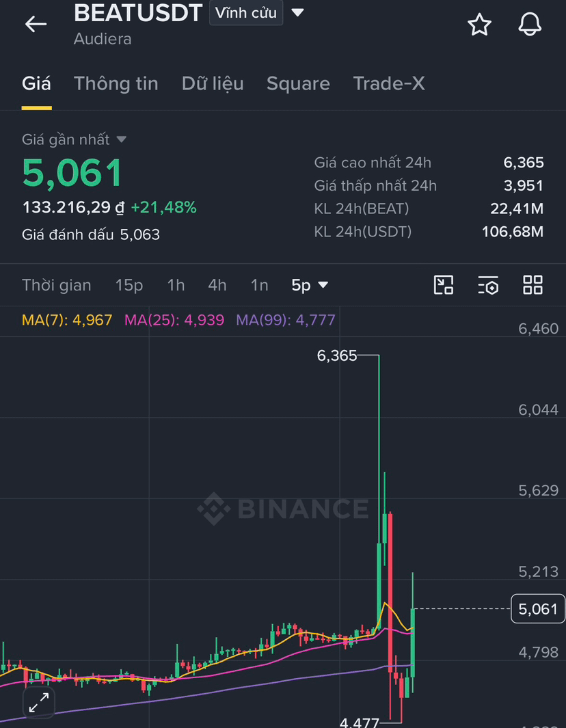Switch to Thông tin tab
This screenshot has width=566, height=728.
[116, 83]
